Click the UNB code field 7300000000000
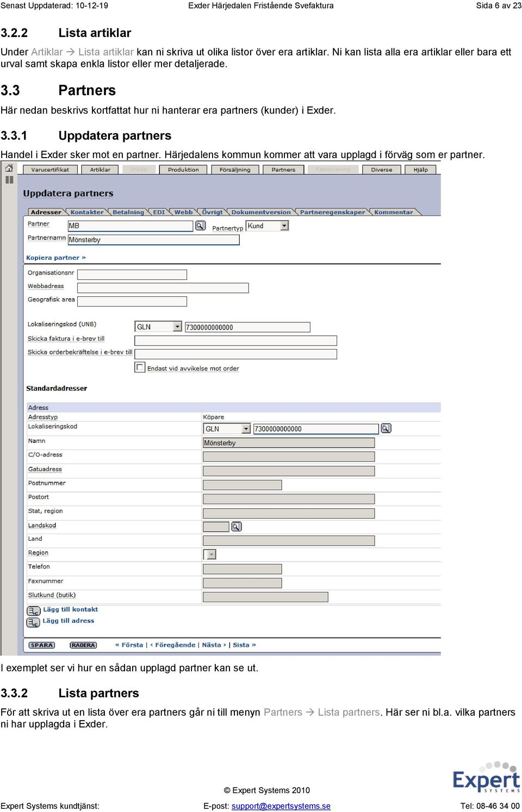 click(x=247, y=327)
